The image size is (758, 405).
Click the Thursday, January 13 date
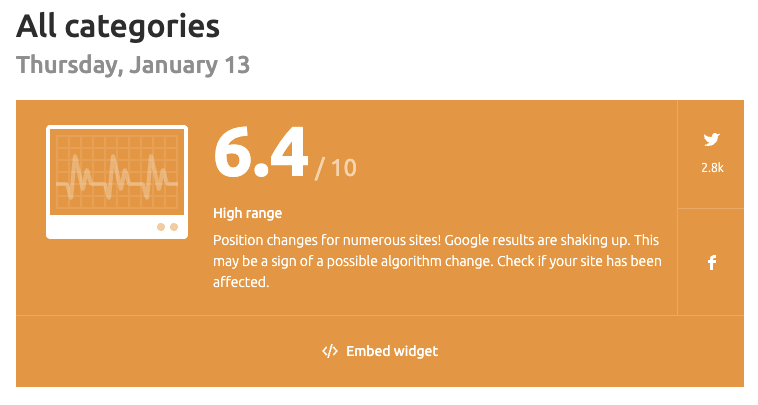[x=133, y=65]
